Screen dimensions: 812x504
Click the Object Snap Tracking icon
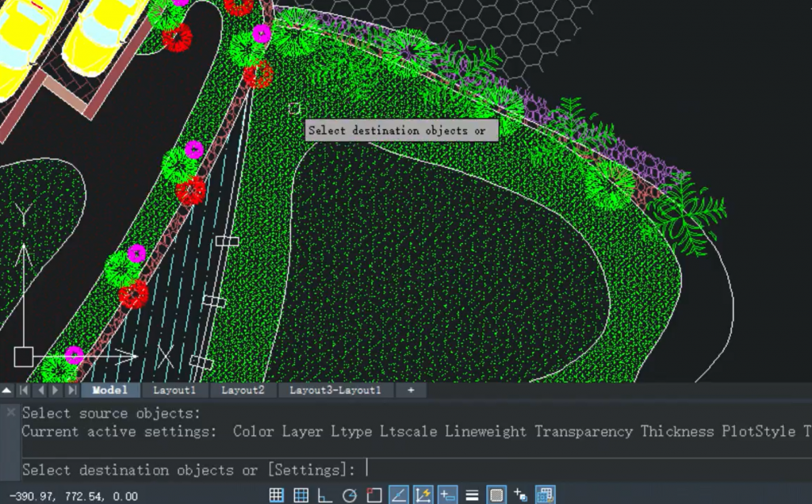point(399,495)
